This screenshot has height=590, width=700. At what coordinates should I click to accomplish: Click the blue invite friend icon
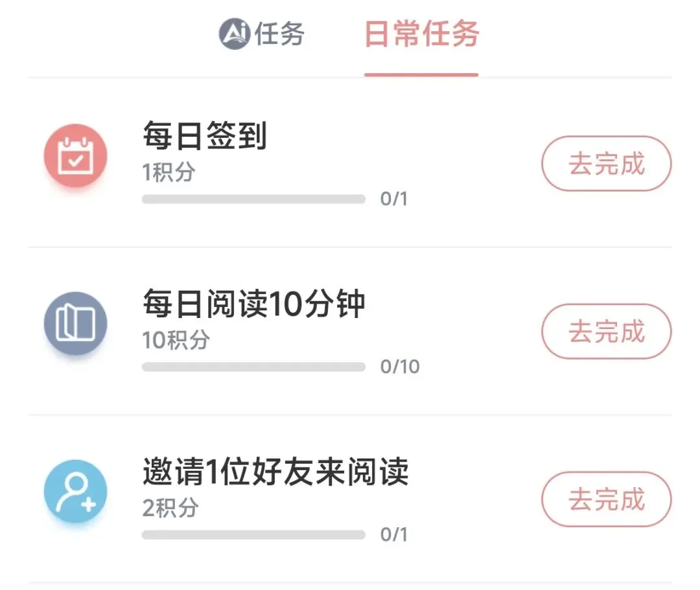coord(75,492)
